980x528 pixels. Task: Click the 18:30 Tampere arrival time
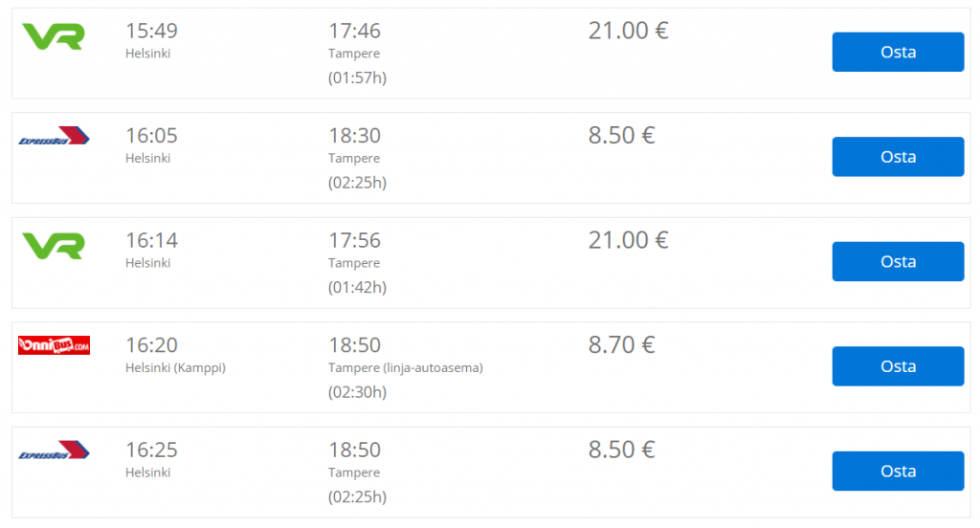click(x=354, y=136)
